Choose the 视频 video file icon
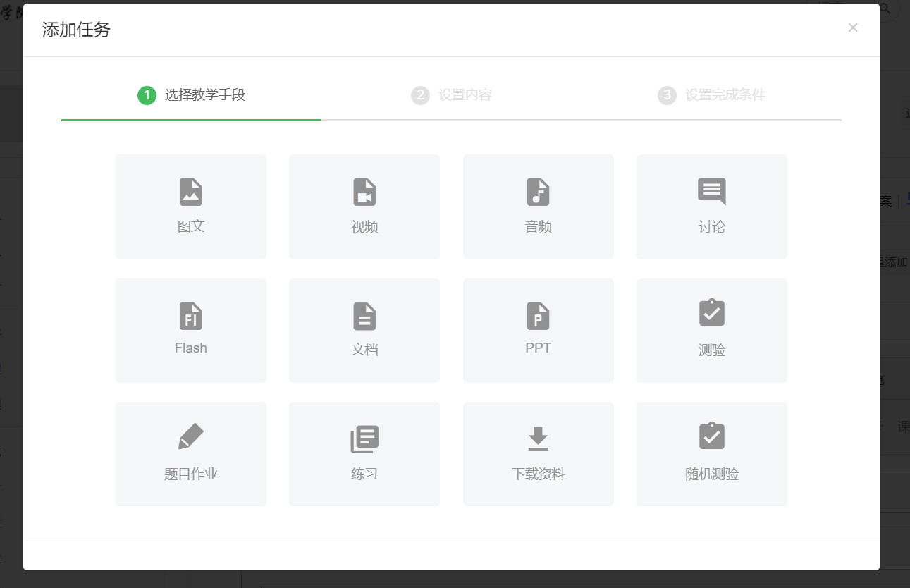 [364, 192]
